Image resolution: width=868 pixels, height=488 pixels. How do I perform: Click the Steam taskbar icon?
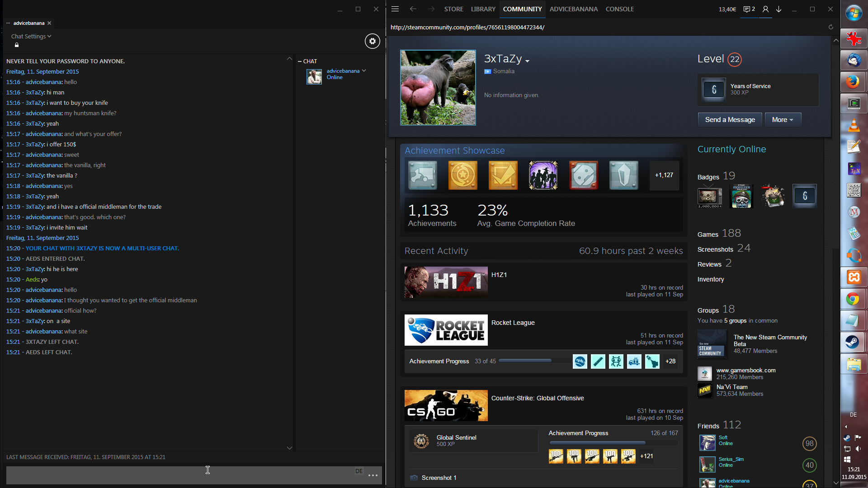[x=853, y=342]
